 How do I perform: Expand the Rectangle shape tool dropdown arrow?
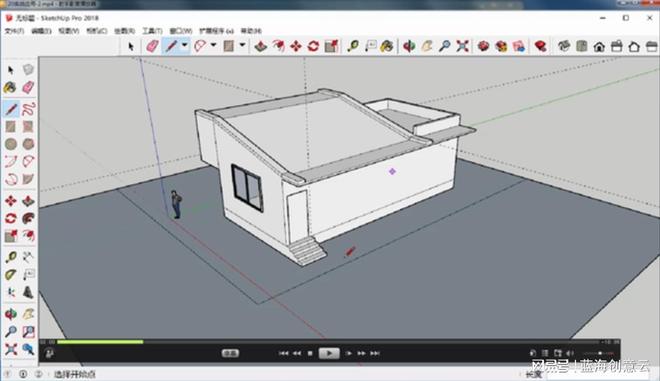click(x=242, y=45)
